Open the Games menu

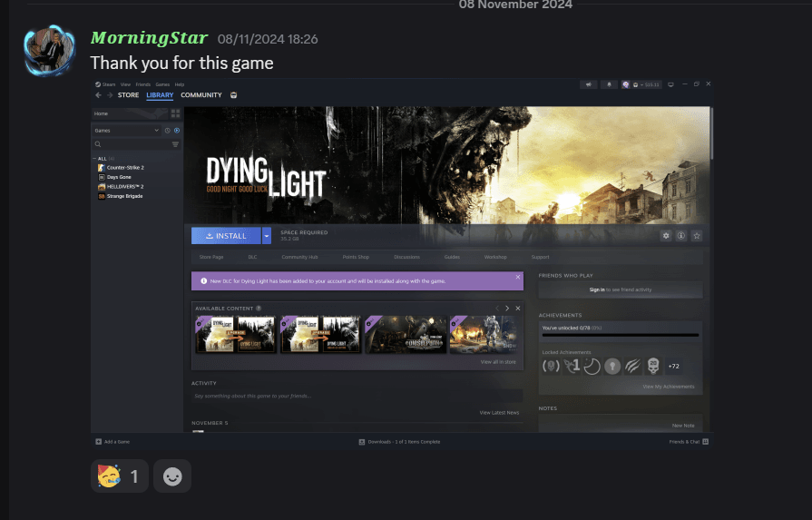162,84
